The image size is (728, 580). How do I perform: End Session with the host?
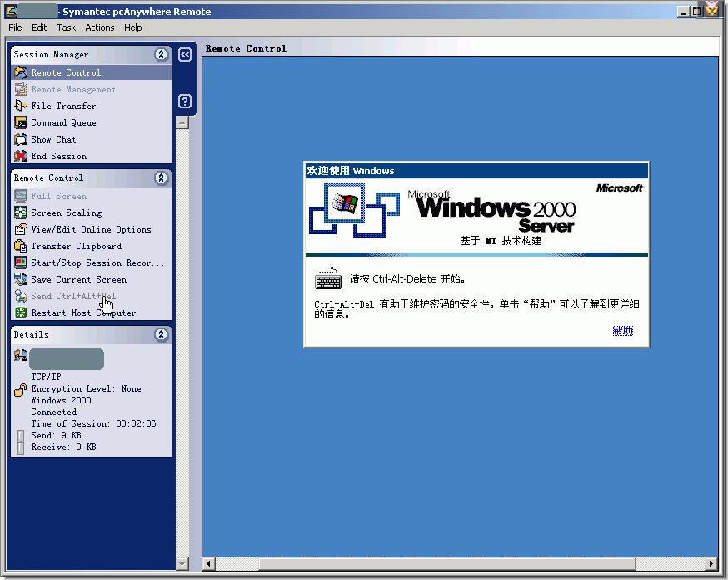pos(59,156)
